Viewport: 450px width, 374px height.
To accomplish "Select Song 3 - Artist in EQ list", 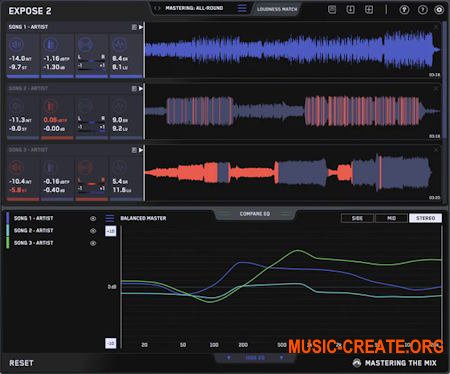I will click(33, 243).
